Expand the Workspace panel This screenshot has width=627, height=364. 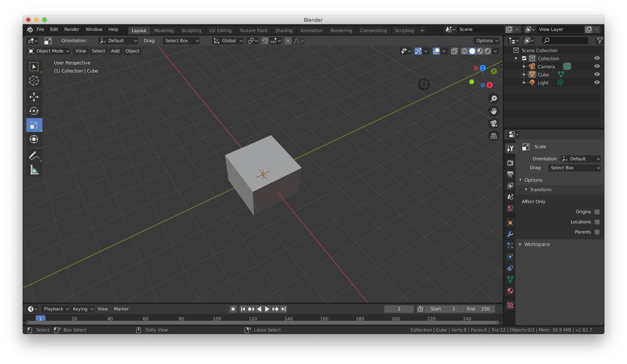(x=537, y=244)
